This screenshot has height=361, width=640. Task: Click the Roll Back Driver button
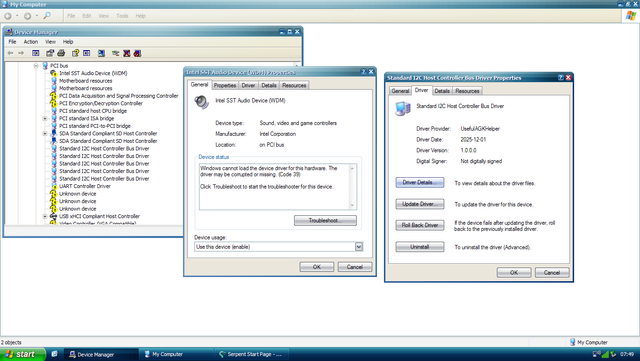(x=420, y=225)
